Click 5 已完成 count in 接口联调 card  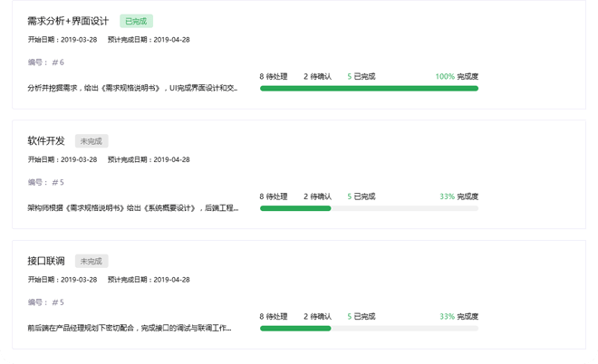[x=362, y=317]
